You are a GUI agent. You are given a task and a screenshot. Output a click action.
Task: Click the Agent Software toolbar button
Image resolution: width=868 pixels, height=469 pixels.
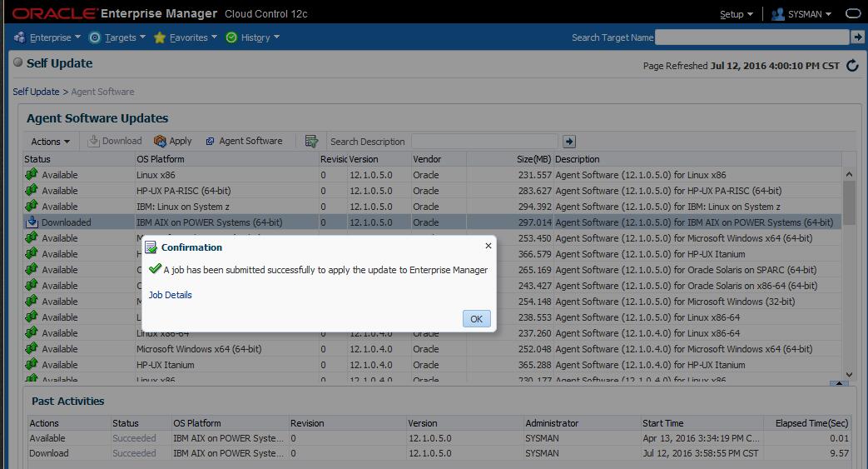[244, 141]
